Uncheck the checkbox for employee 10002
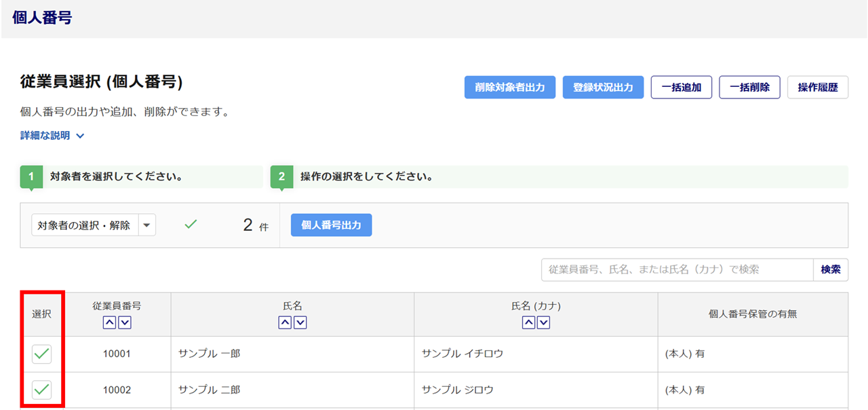The image size is (868, 410). click(x=42, y=390)
